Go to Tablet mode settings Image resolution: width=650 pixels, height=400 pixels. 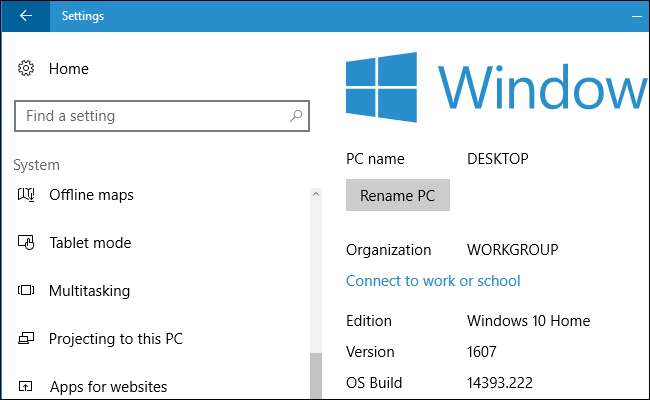(x=90, y=242)
